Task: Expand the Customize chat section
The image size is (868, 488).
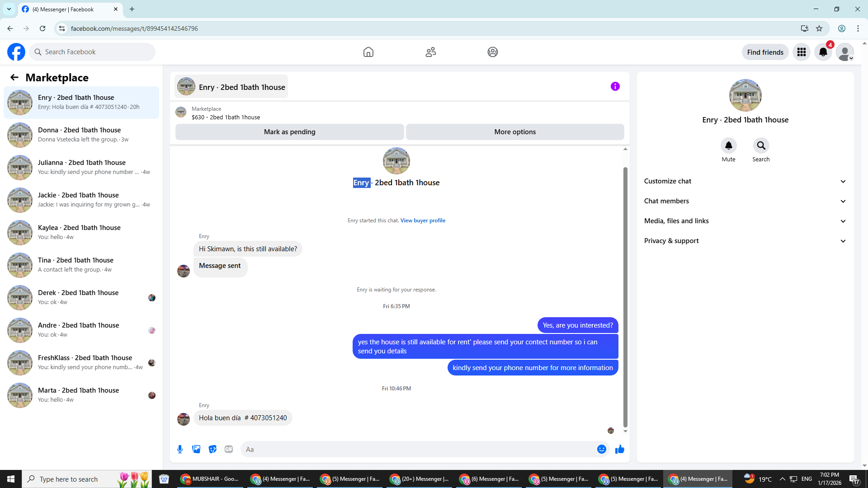Action: point(745,181)
